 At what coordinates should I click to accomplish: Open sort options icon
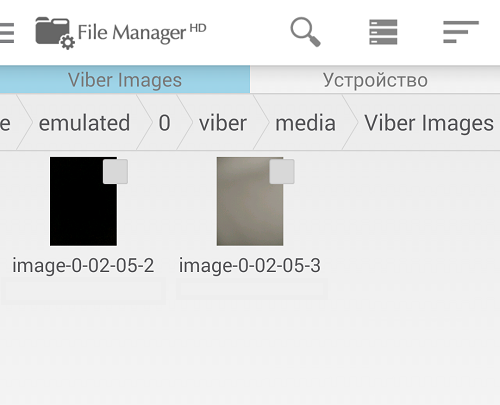coord(461,32)
